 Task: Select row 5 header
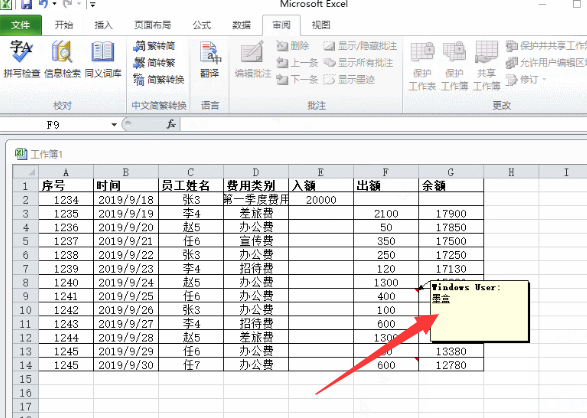[25, 241]
